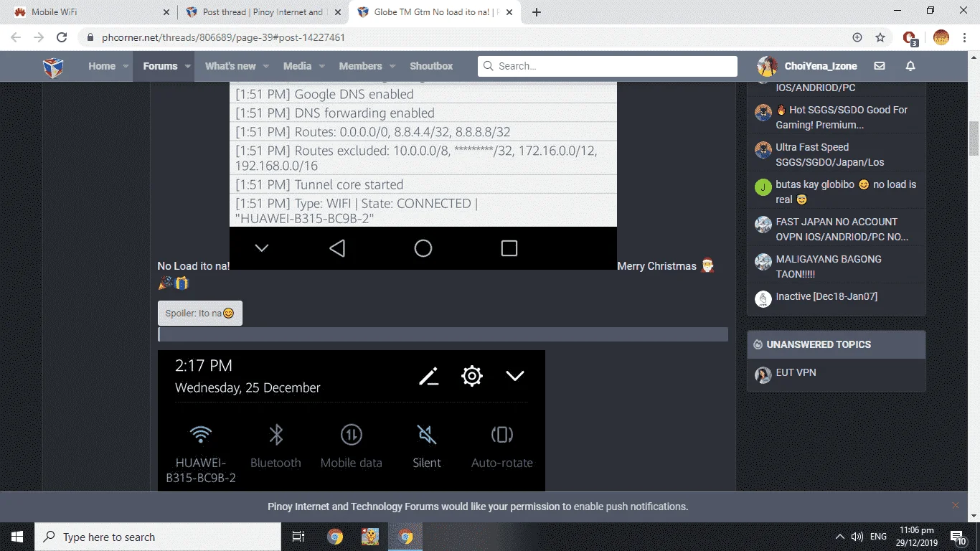Screen dimensions: 980x551
Task: Click the first Chrome taskbar icon
Action: tap(334, 537)
